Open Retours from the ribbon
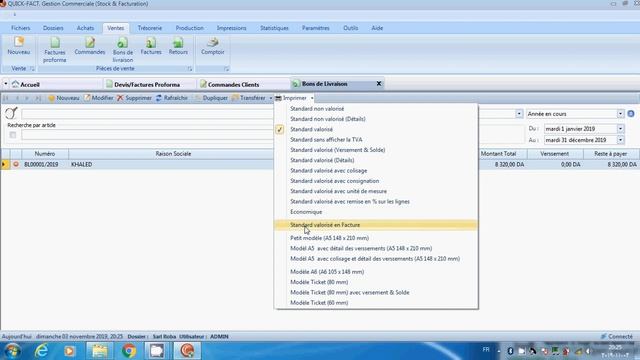The image size is (640, 360). 178,46
